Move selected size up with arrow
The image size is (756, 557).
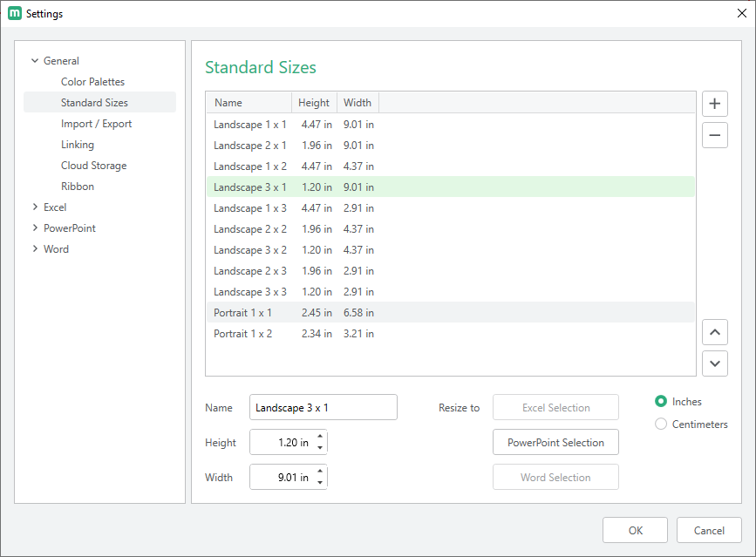pos(714,332)
